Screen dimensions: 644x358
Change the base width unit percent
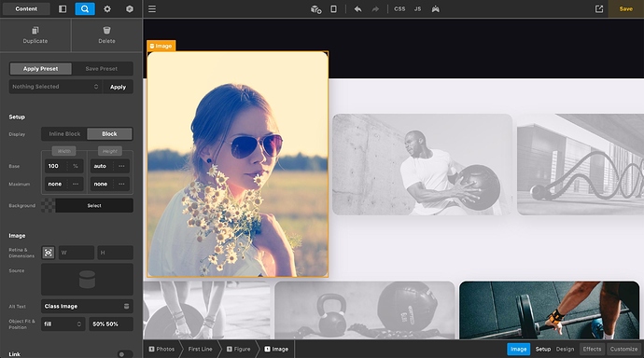(76, 166)
